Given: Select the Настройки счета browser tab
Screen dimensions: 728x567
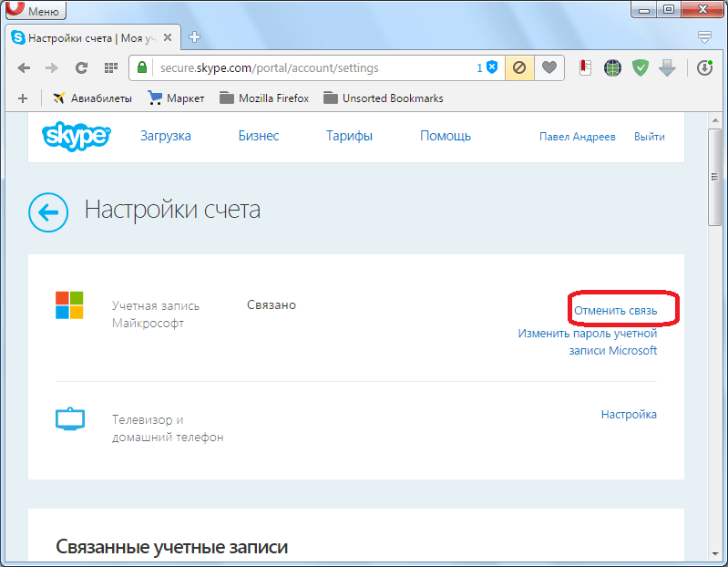Looking at the screenshot, I should 93,37.
